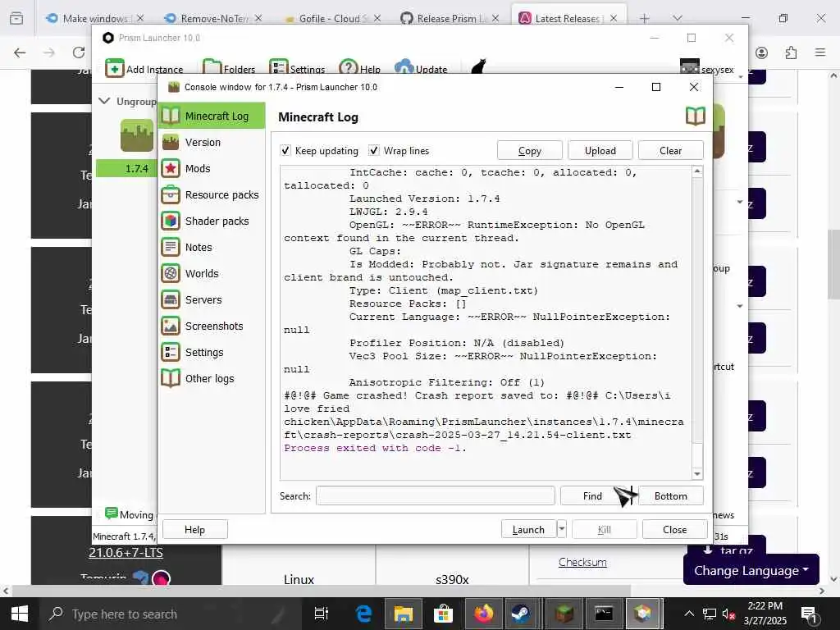Viewport: 840px width, 630px height.
Task: Click the Help button in console window
Action: pos(194,529)
